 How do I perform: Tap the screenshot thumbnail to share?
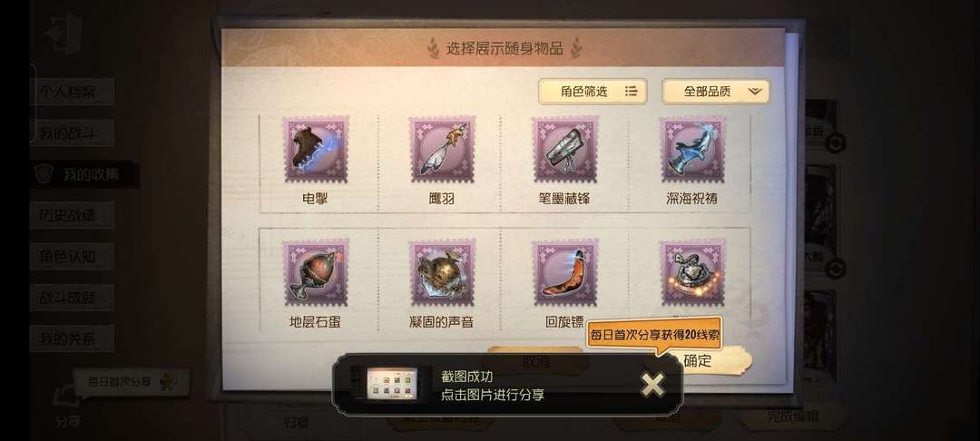pos(392,386)
